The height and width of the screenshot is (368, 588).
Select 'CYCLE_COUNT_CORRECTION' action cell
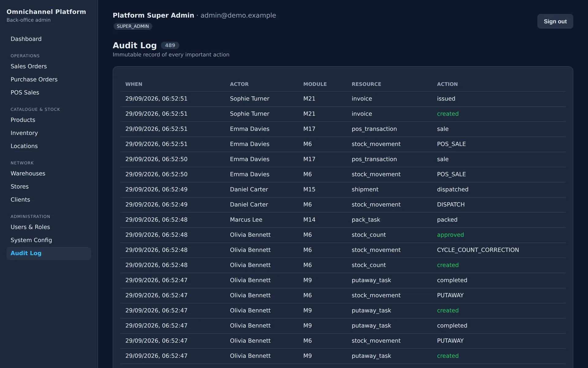478,250
